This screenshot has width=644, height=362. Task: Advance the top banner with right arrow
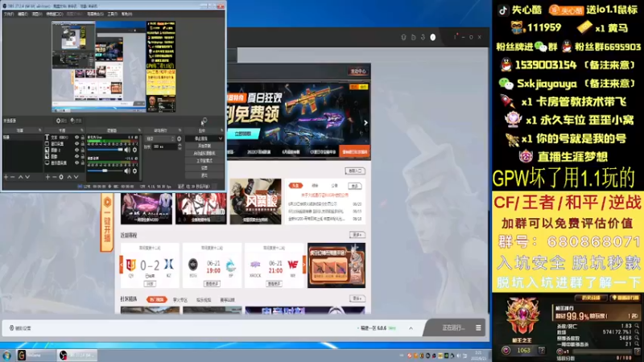tap(365, 123)
